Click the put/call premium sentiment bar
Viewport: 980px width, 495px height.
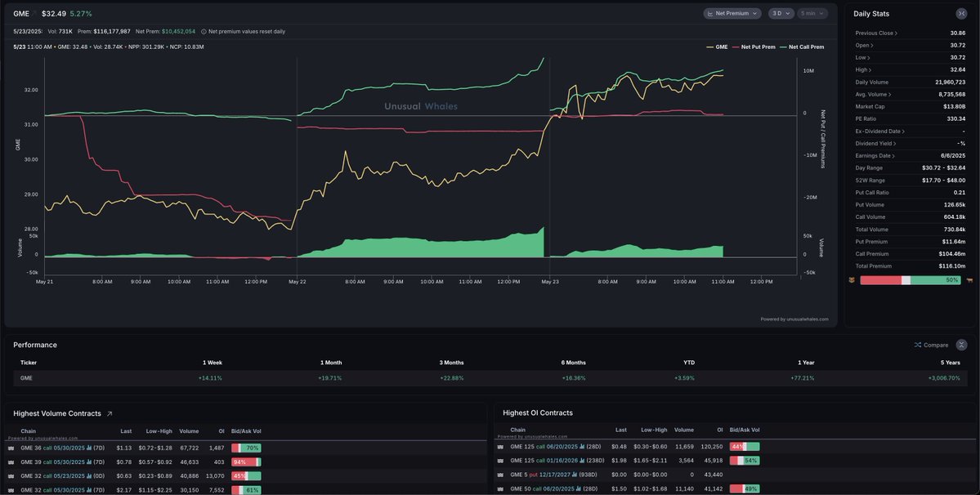[910, 280]
